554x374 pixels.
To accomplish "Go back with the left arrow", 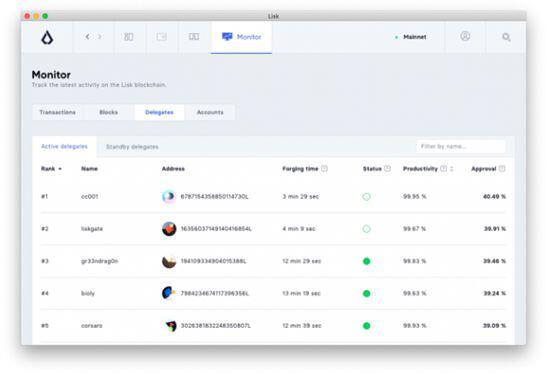I will (87, 36).
